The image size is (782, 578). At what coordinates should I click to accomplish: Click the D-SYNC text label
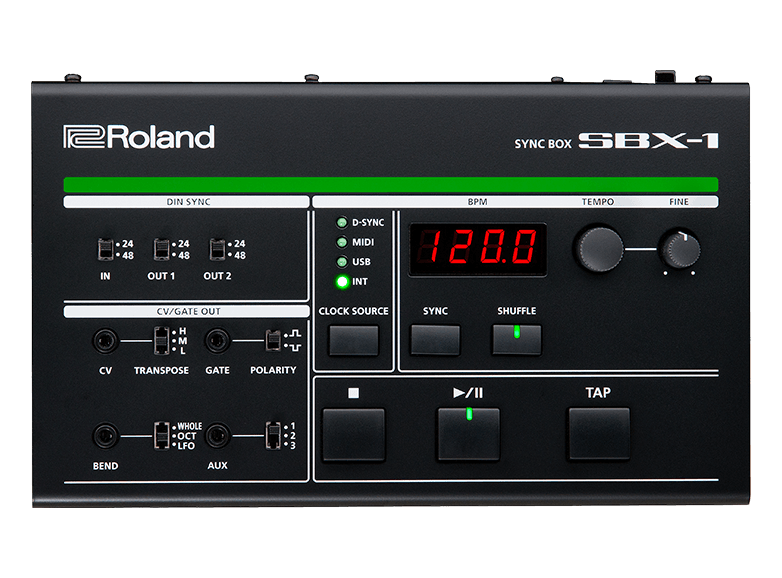click(368, 223)
